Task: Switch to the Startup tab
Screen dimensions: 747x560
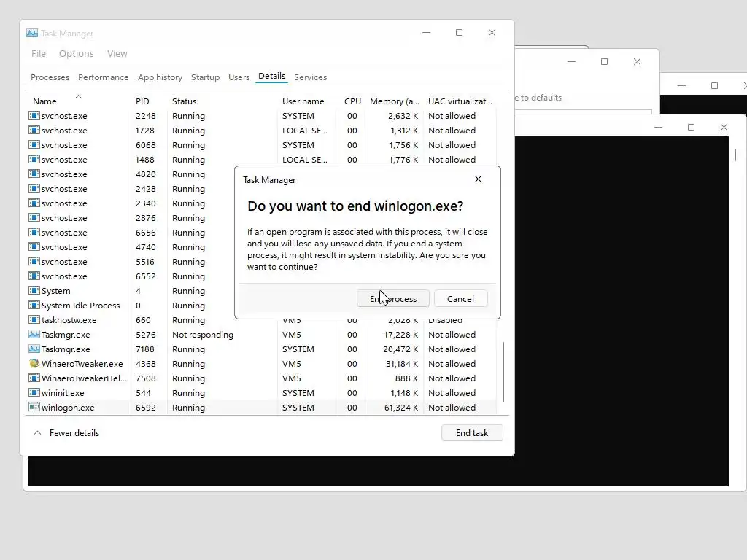Action: tap(205, 77)
